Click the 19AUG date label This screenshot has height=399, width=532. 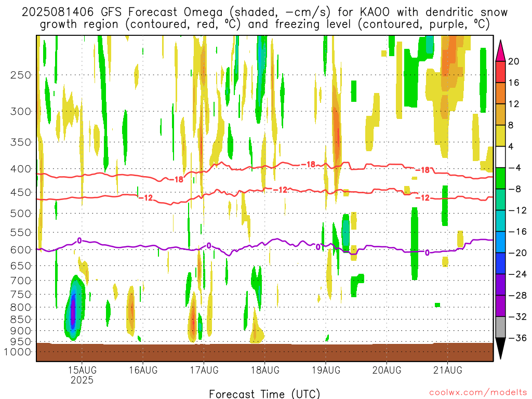pyautogui.click(x=326, y=370)
